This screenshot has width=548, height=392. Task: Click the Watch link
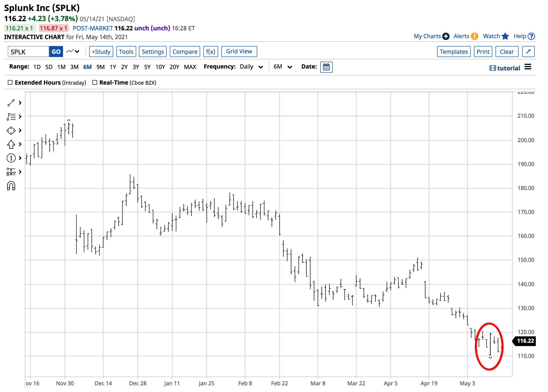(x=491, y=36)
